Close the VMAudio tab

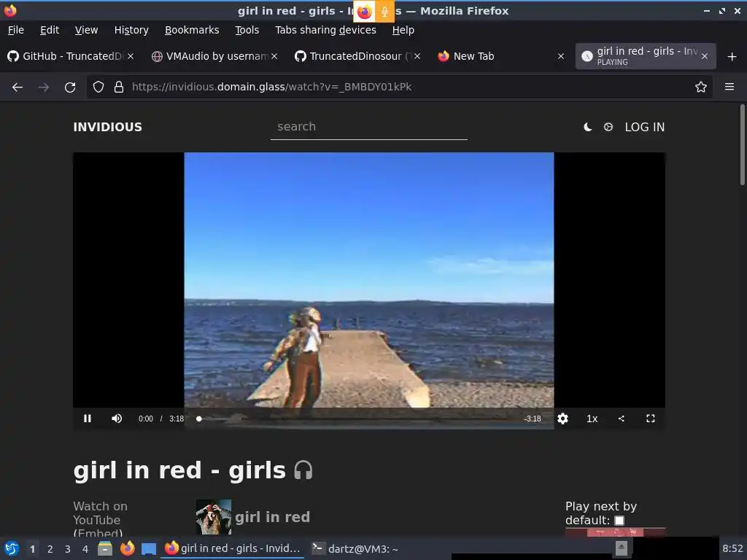pyautogui.click(x=274, y=56)
